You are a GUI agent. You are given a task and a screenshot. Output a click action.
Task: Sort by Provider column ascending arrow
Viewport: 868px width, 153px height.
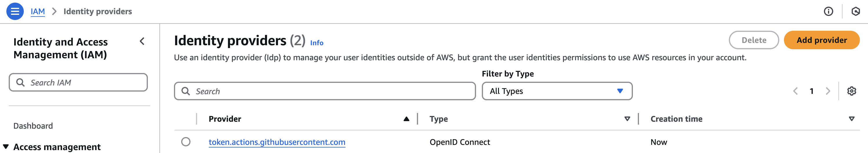pyautogui.click(x=406, y=119)
